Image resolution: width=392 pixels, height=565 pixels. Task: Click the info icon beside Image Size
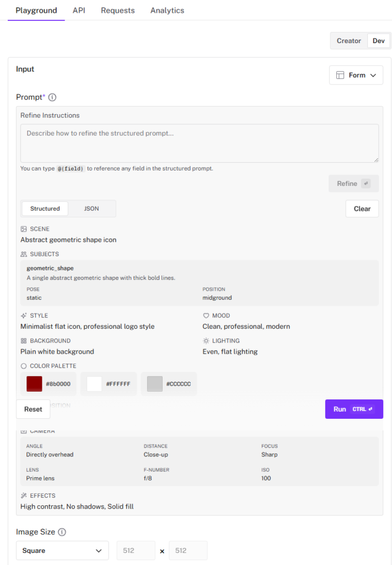click(x=62, y=532)
